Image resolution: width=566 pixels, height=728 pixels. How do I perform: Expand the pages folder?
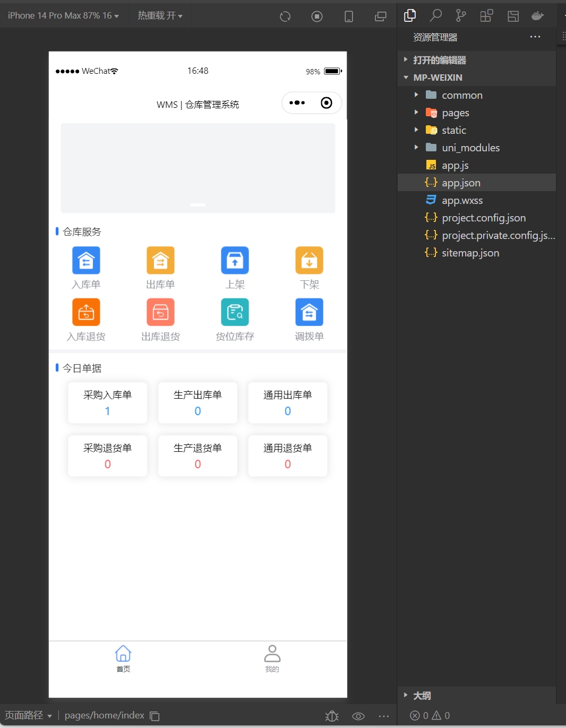477,113
